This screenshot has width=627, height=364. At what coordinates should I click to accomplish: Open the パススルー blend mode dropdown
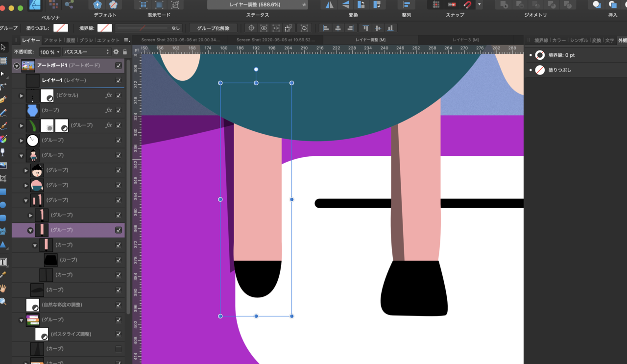[x=87, y=52]
